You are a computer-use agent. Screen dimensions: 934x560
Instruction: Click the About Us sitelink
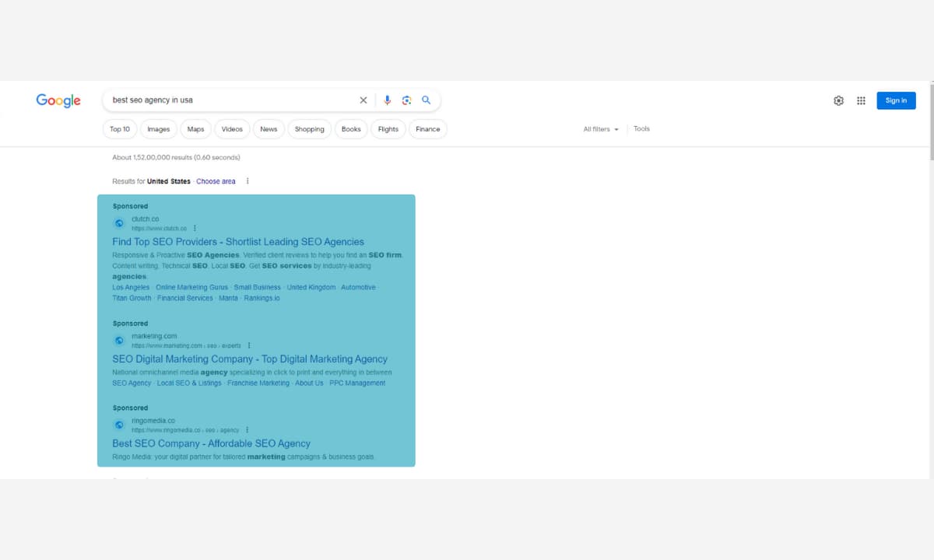click(x=309, y=383)
